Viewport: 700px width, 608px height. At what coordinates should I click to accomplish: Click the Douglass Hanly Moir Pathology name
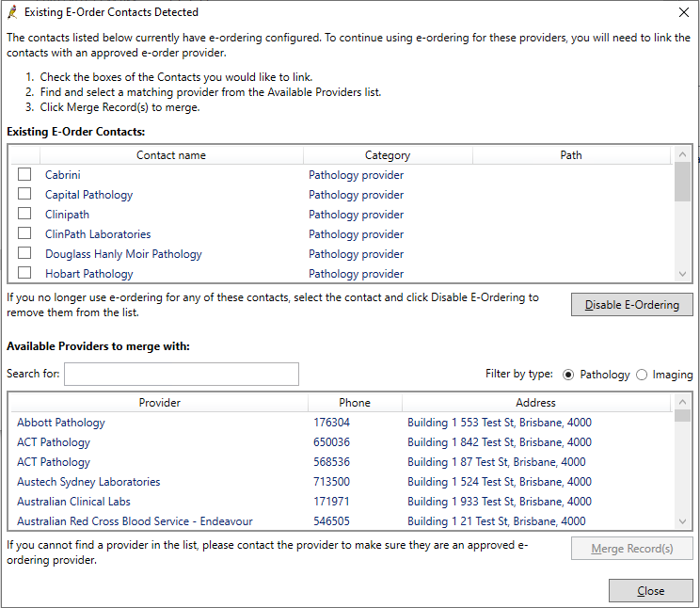tap(123, 254)
